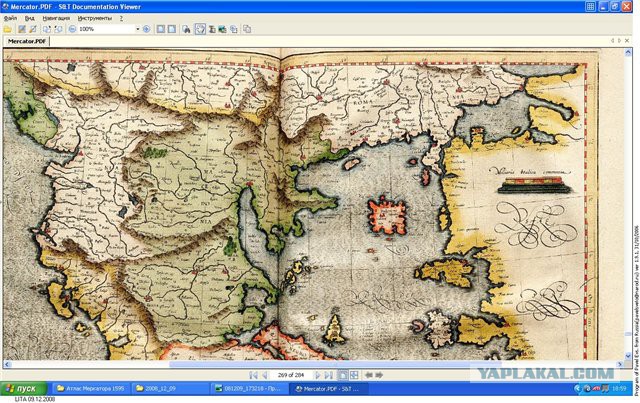The width and height of the screenshot is (640, 403).
Task: Open the Windows пуск start button
Action: point(23,389)
